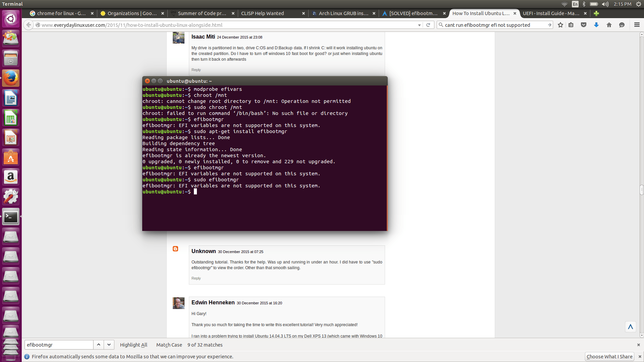
Task: Open Ubuntu Software Center icon
Action: click(11, 157)
